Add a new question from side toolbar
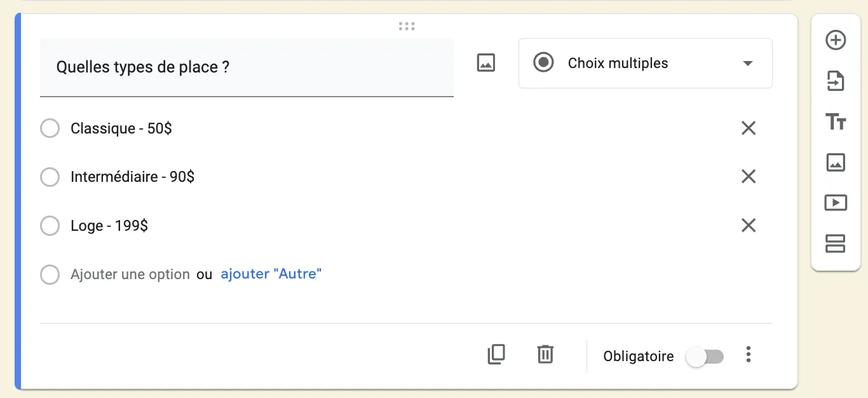This screenshot has width=868, height=398. pyautogui.click(x=836, y=41)
